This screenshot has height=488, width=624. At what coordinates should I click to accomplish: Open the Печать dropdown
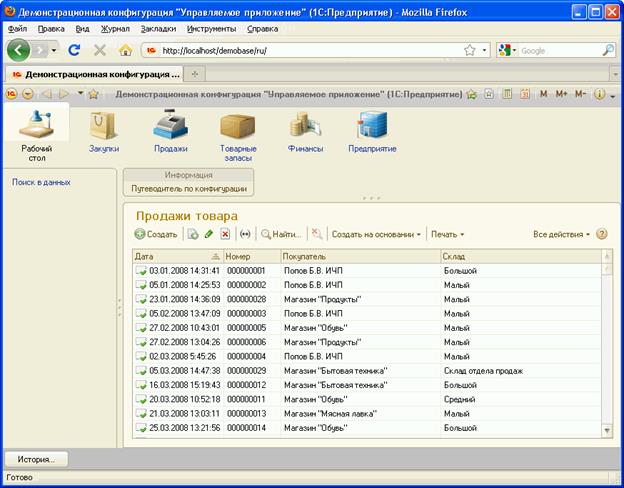click(447, 234)
